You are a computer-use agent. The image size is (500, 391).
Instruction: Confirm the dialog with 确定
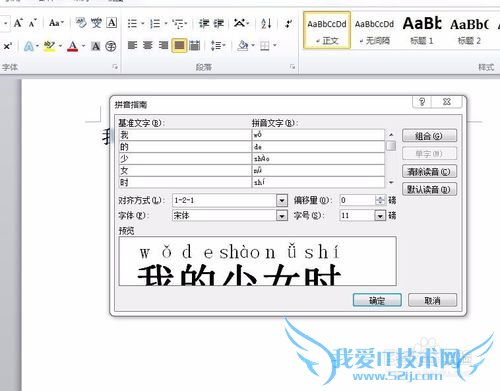point(377,300)
